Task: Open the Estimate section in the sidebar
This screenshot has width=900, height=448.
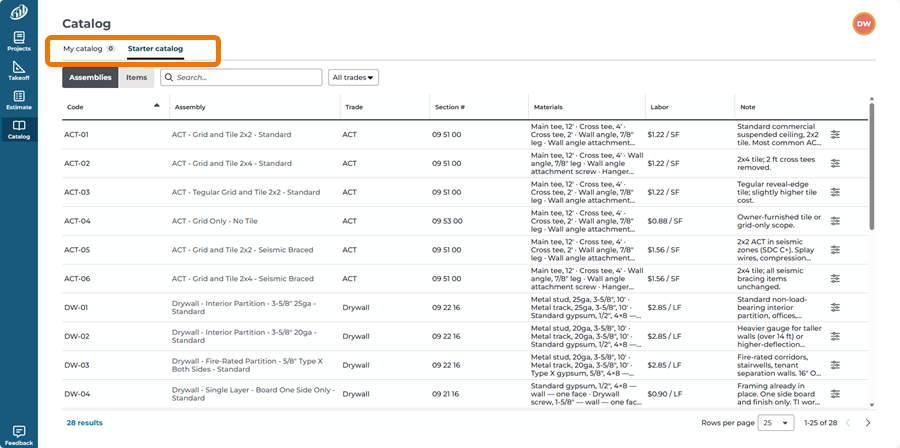Action: coord(19,100)
